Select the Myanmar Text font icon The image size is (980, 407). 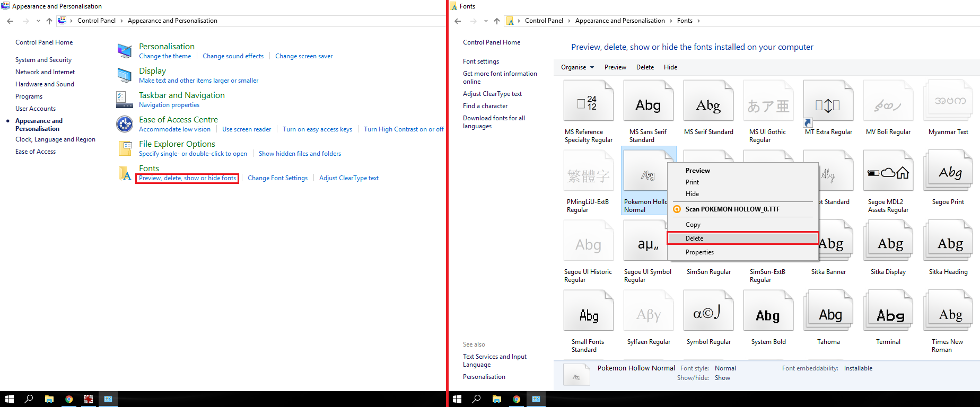(x=948, y=101)
